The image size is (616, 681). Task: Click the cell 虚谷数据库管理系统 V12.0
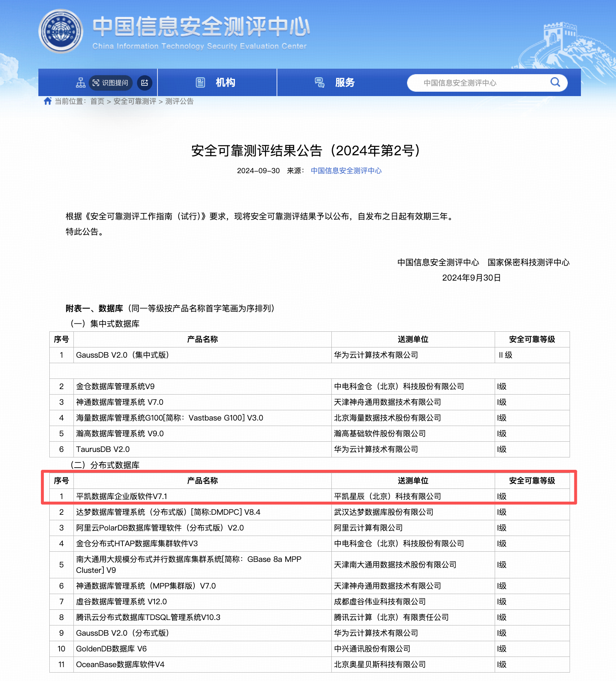pos(202,602)
